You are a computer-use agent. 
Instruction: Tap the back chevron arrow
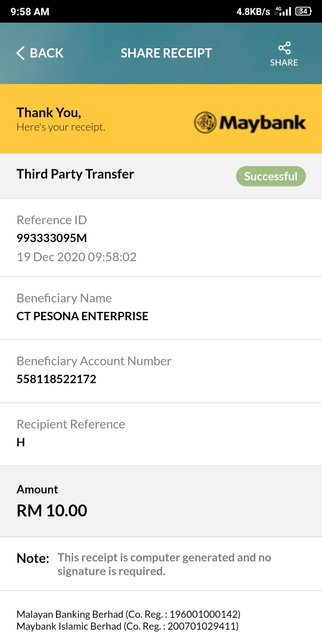(x=20, y=53)
